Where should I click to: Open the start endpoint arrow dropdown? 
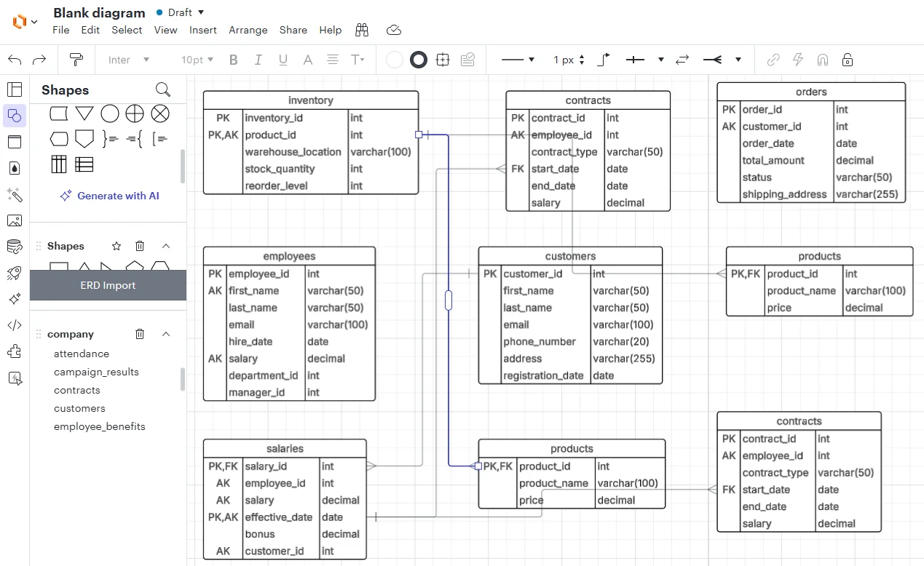tap(645, 60)
